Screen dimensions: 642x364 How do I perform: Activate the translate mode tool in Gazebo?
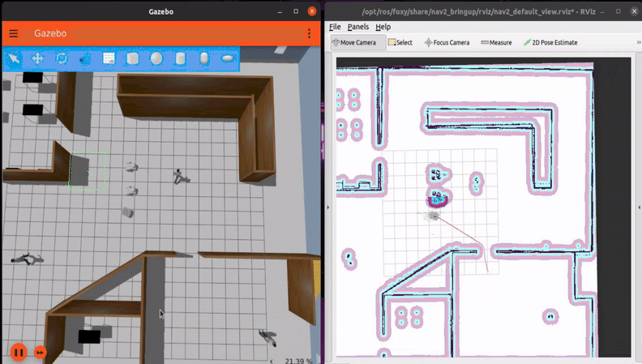37,58
